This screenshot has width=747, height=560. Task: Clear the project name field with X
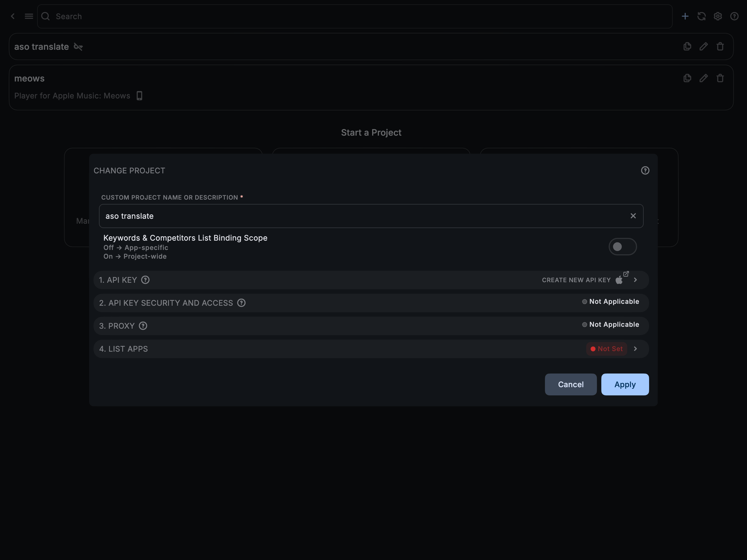point(633,216)
